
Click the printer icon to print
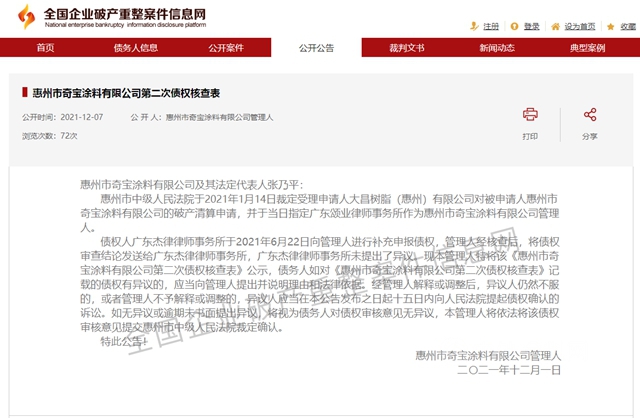pos(530,114)
